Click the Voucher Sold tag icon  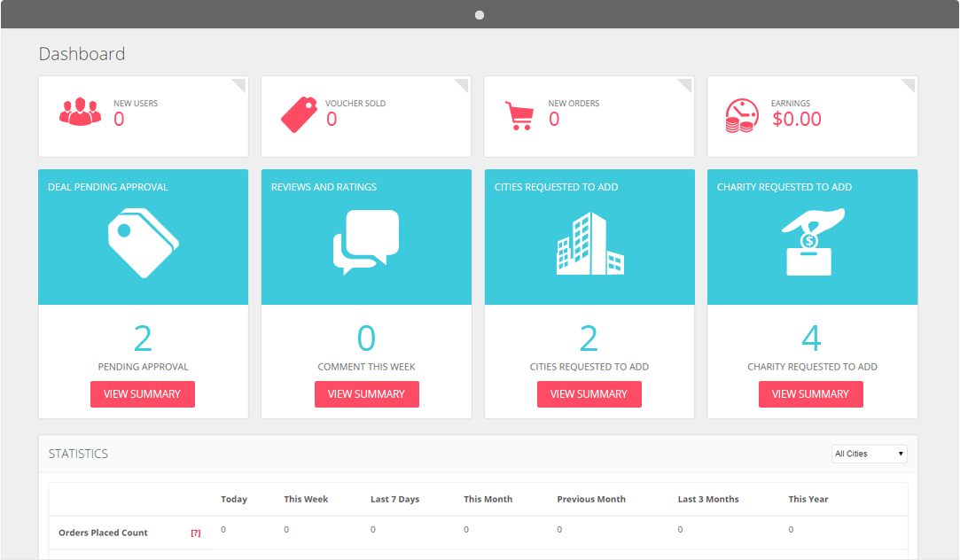click(x=299, y=113)
